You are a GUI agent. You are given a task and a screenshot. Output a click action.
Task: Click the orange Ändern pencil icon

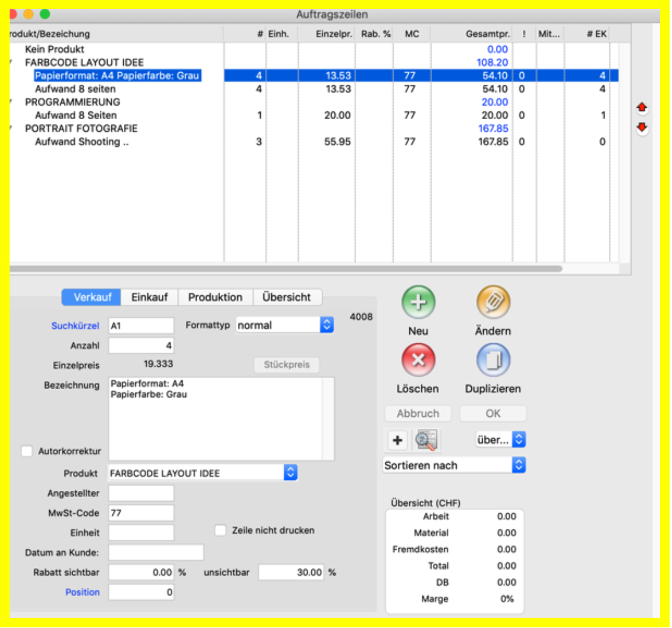click(493, 303)
